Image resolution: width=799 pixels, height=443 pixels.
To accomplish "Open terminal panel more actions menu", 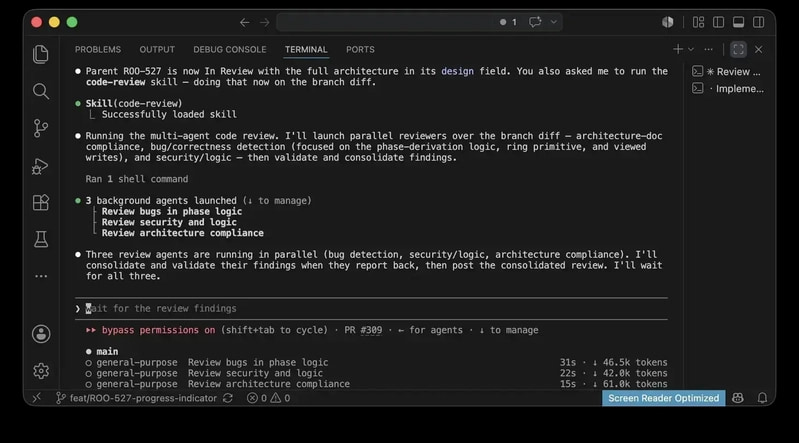I will [708, 49].
